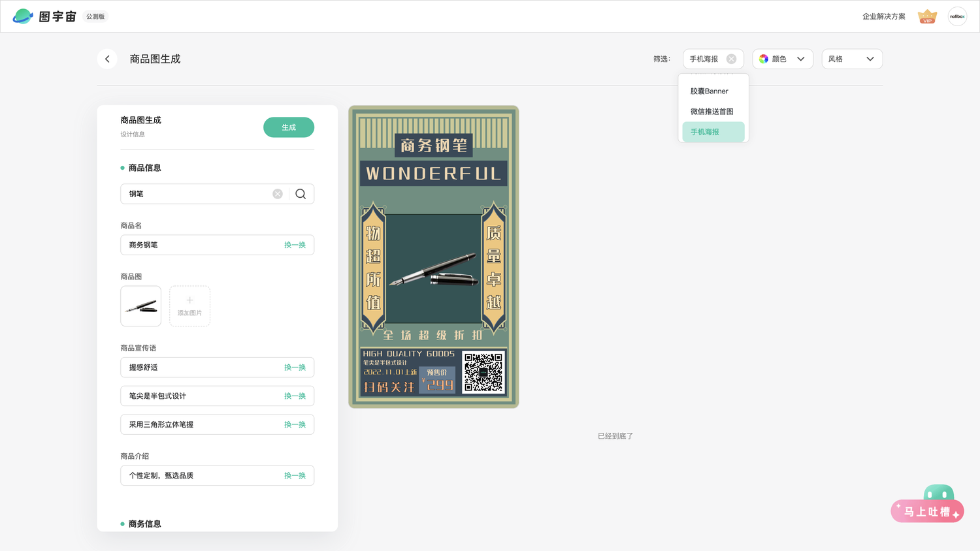This screenshot has height=551, width=980.
Task: Open the nolibox user avatar
Action: [x=957, y=16]
